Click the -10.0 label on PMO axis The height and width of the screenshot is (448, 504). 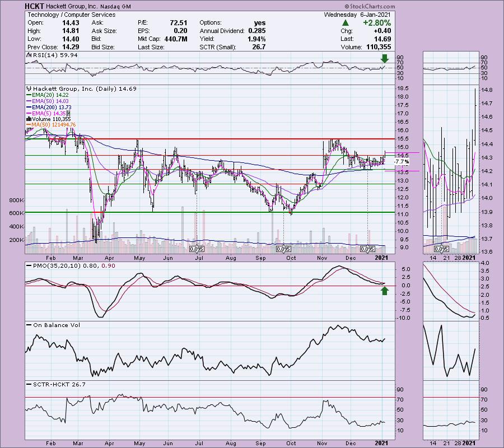point(403,318)
